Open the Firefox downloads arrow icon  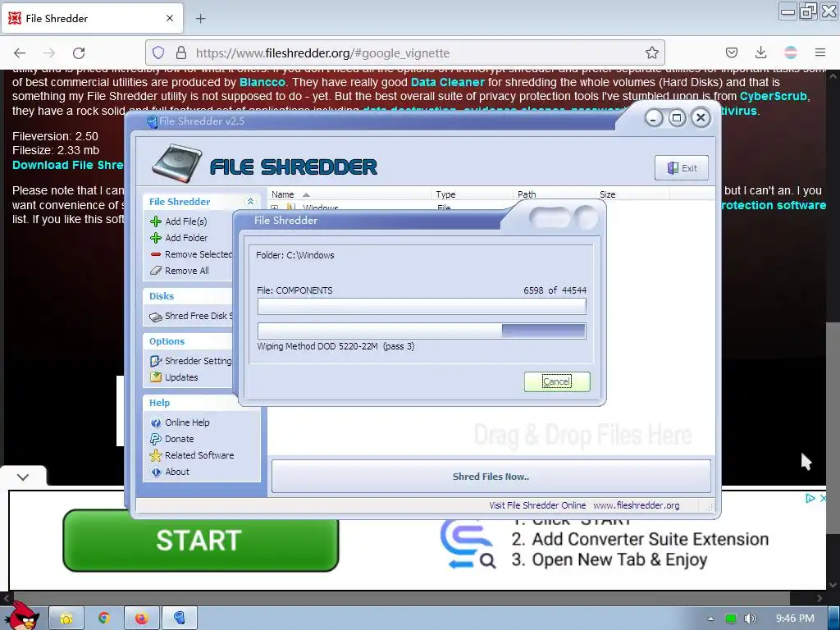(x=760, y=52)
